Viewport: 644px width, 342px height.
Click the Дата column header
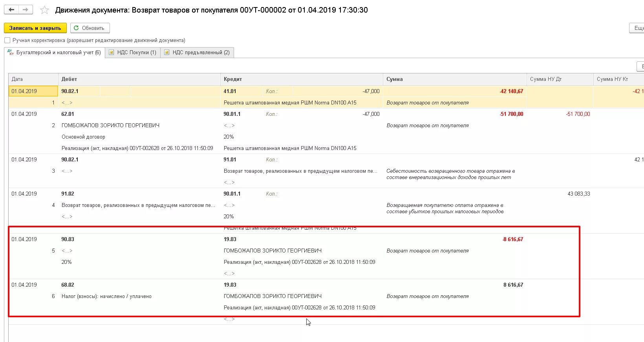[33, 79]
